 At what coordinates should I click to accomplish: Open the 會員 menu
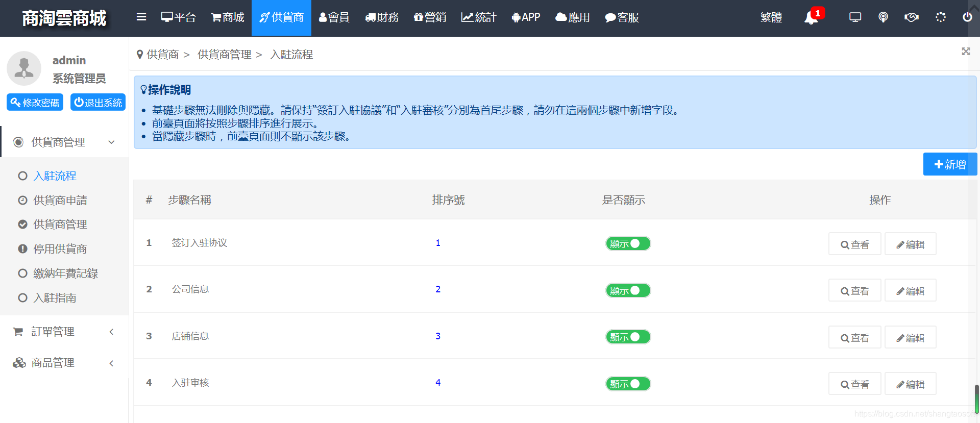pos(334,17)
